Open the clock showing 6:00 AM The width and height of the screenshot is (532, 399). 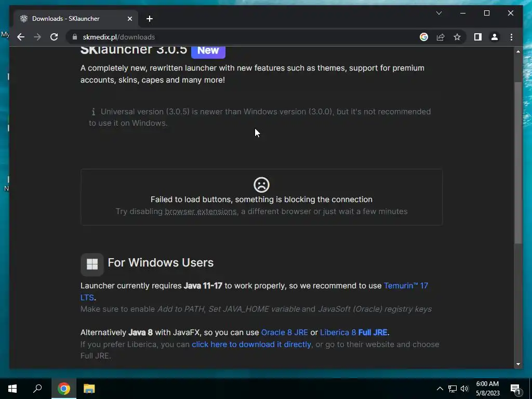click(487, 389)
